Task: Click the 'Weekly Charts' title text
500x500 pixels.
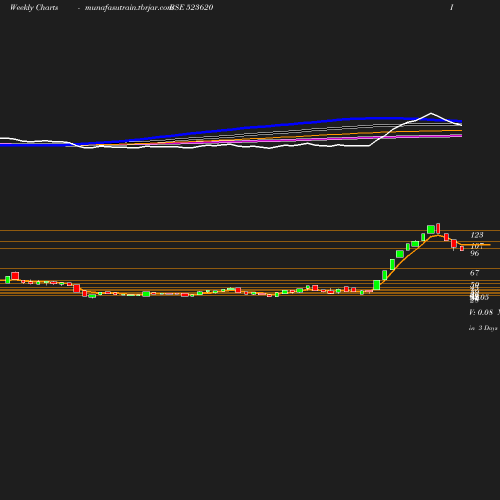Action: tap(34, 8)
